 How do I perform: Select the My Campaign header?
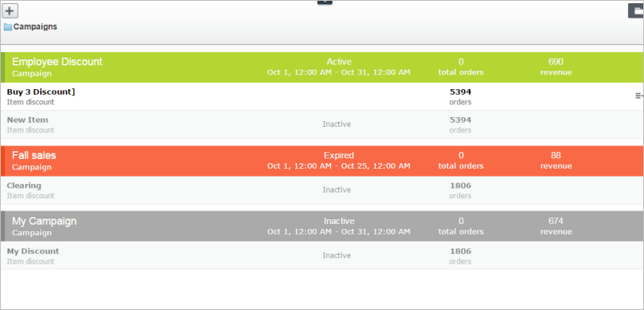pyautogui.click(x=323, y=226)
